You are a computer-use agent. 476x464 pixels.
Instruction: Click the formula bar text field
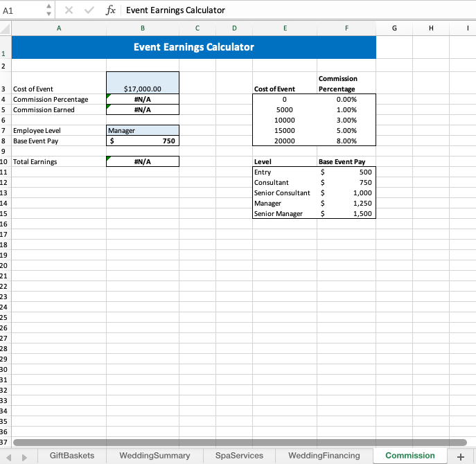(299, 10)
